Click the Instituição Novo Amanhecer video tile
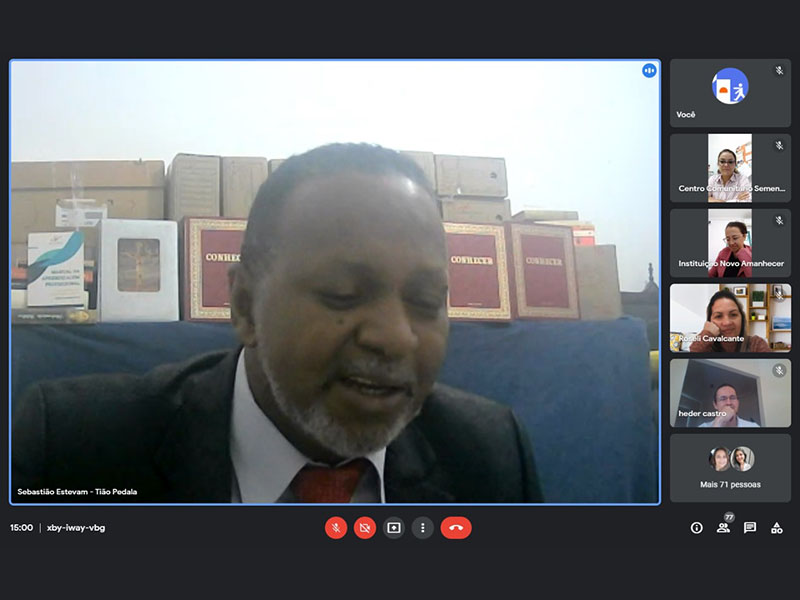800x600 pixels. pos(730,242)
